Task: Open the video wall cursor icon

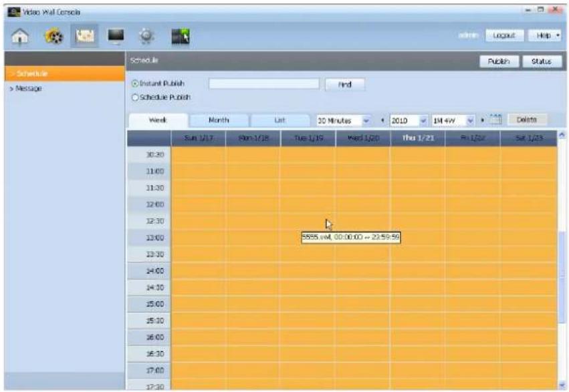Action: (181, 36)
